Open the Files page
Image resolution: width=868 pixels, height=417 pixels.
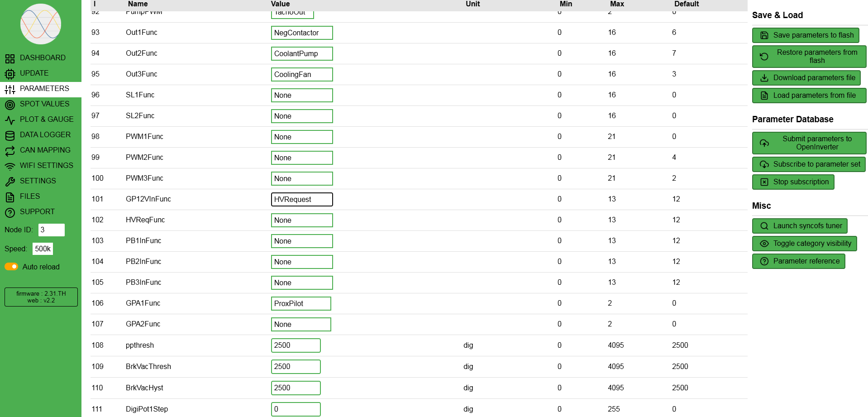[30, 197]
